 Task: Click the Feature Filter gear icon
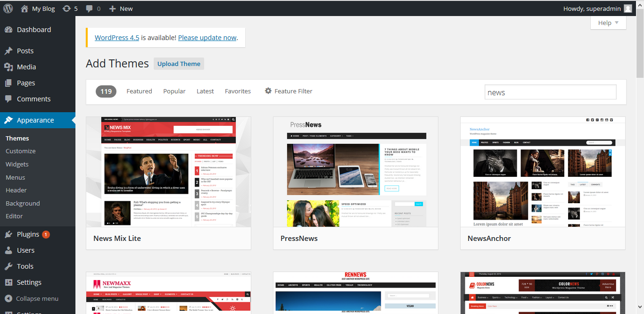point(268,91)
